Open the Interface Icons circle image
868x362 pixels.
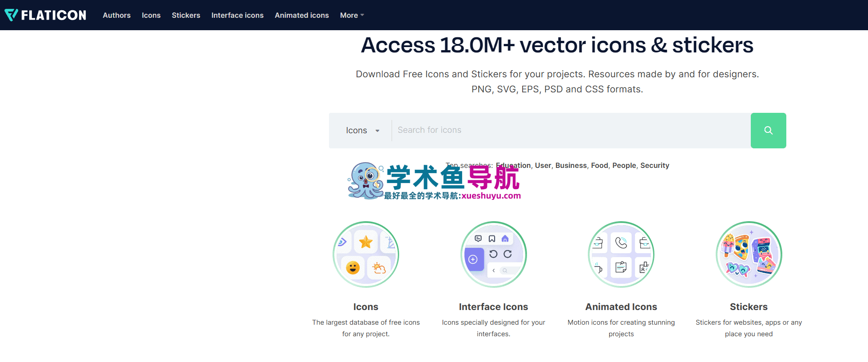click(x=494, y=255)
